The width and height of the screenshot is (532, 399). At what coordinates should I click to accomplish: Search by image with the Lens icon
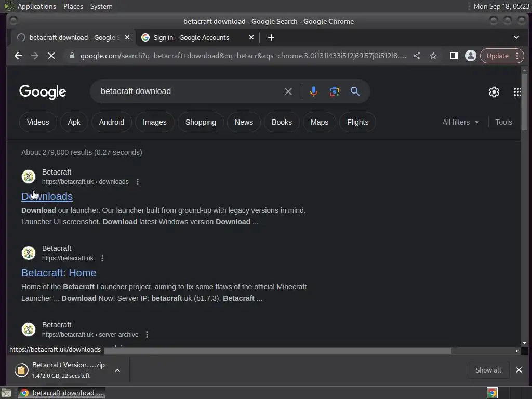[x=334, y=91]
